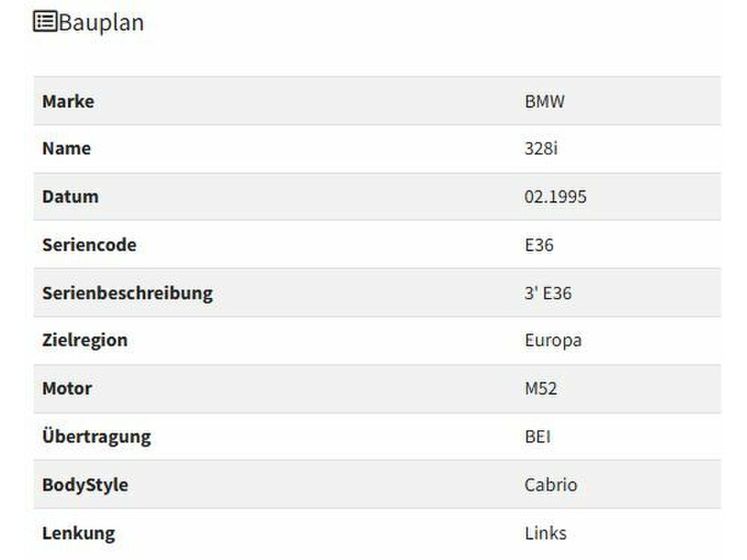
Task: Click the 328i model value
Action: (541, 149)
